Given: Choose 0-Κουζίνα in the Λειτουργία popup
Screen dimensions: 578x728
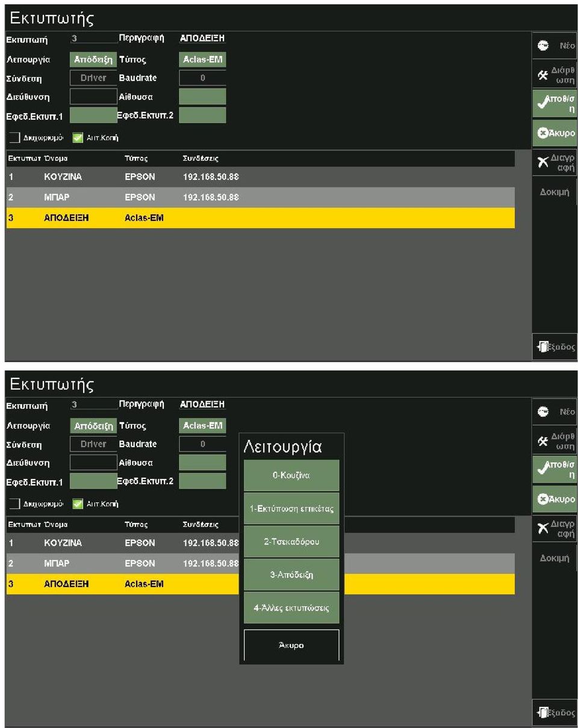Looking at the screenshot, I should tap(291, 475).
